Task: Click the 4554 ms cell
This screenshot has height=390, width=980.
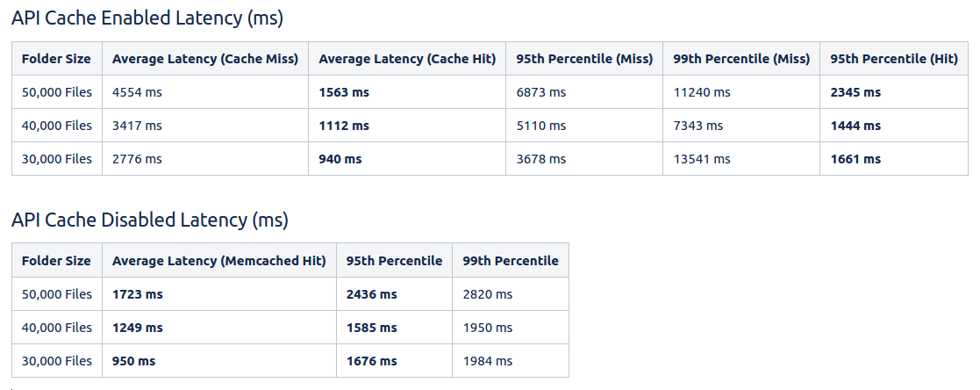Action: [x=137, y=92]
